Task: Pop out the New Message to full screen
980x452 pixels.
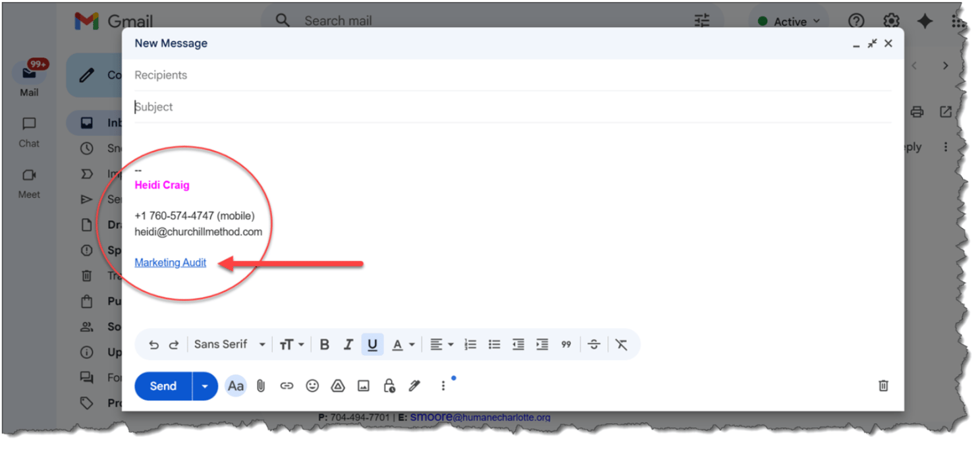Action: pos(872,43)
